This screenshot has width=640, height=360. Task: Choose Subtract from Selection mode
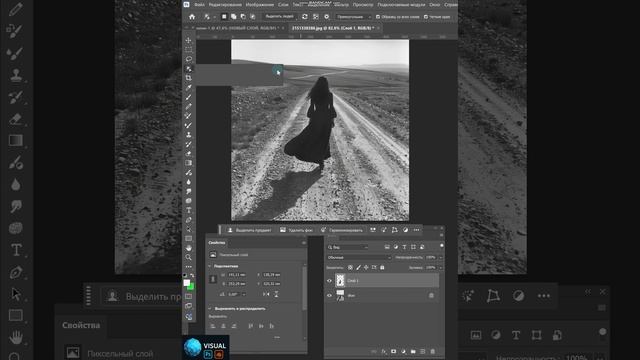[243, 17]
